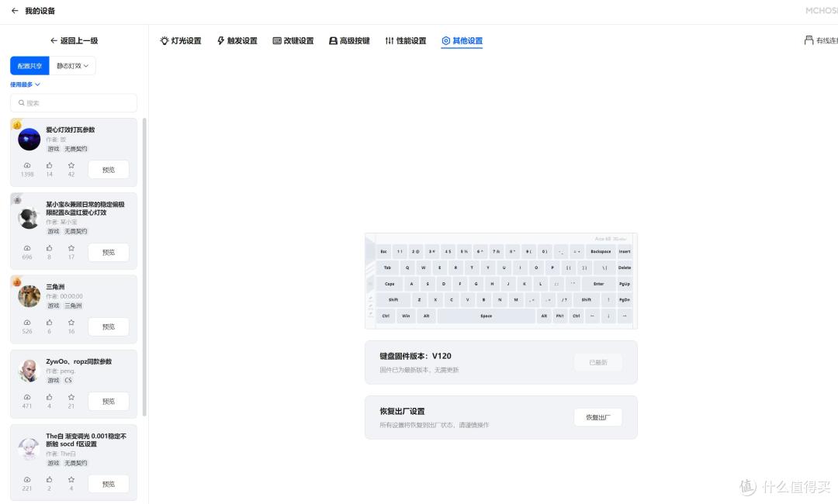Click the Backspace key on keyboard diagram
The height and width of the screenshot is (504, 838).
(x=601, y=251)
